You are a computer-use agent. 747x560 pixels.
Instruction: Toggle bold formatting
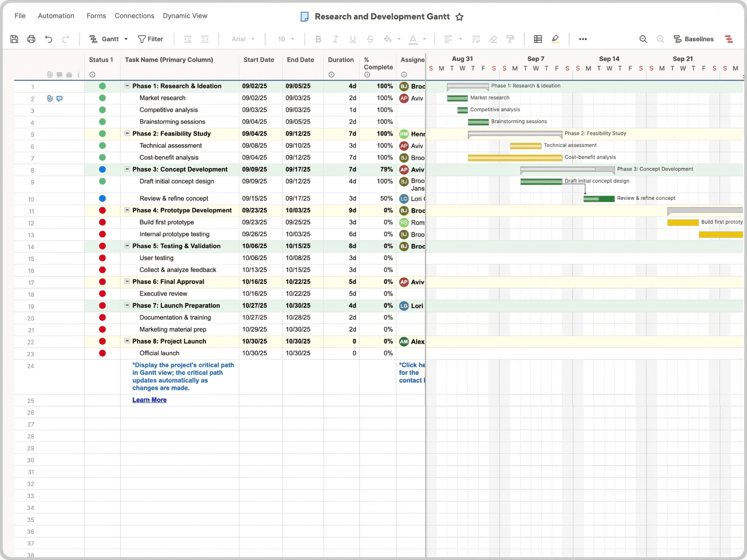pyautogui.click(x=318, y=39)
